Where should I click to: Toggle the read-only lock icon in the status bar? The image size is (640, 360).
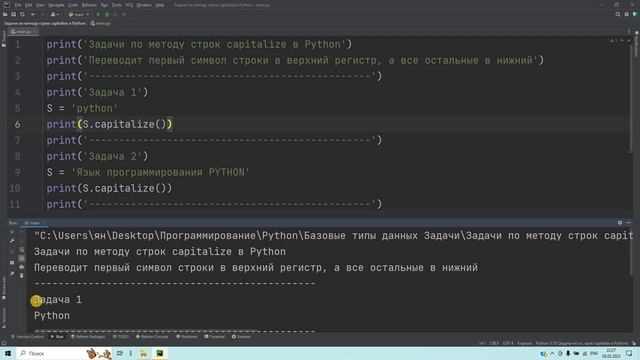634,343
